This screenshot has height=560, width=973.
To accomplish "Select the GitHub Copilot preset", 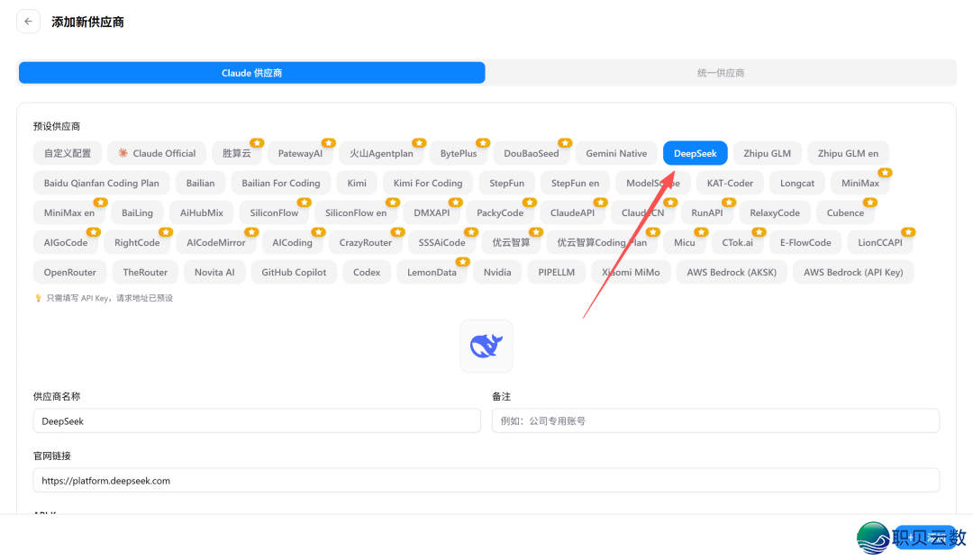I will (x=294, y=272).
